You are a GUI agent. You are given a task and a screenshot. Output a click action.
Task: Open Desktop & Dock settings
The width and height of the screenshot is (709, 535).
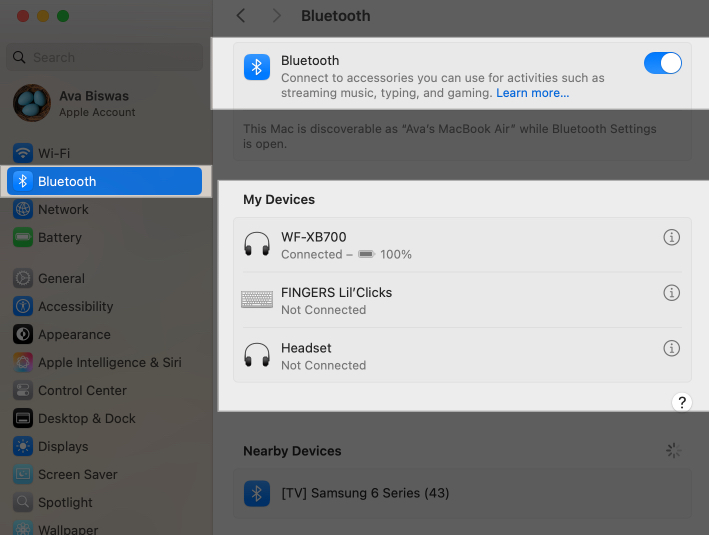coord(104,419)
